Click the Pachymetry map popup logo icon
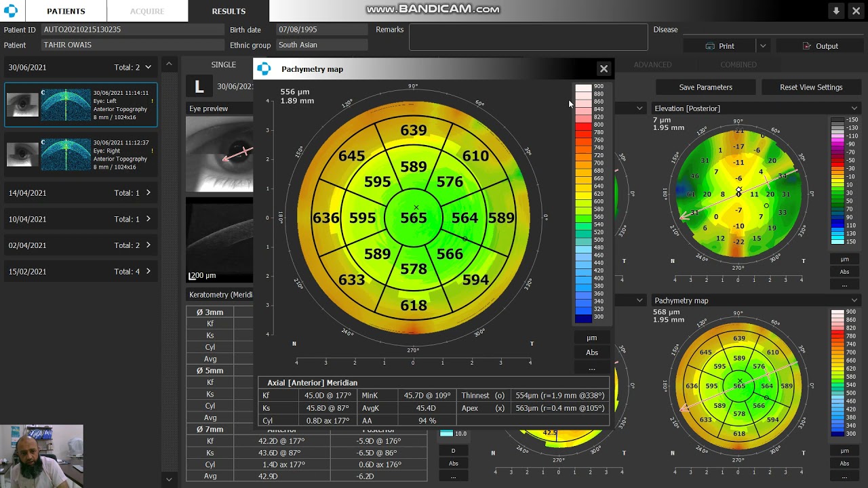 click(264, 68)
